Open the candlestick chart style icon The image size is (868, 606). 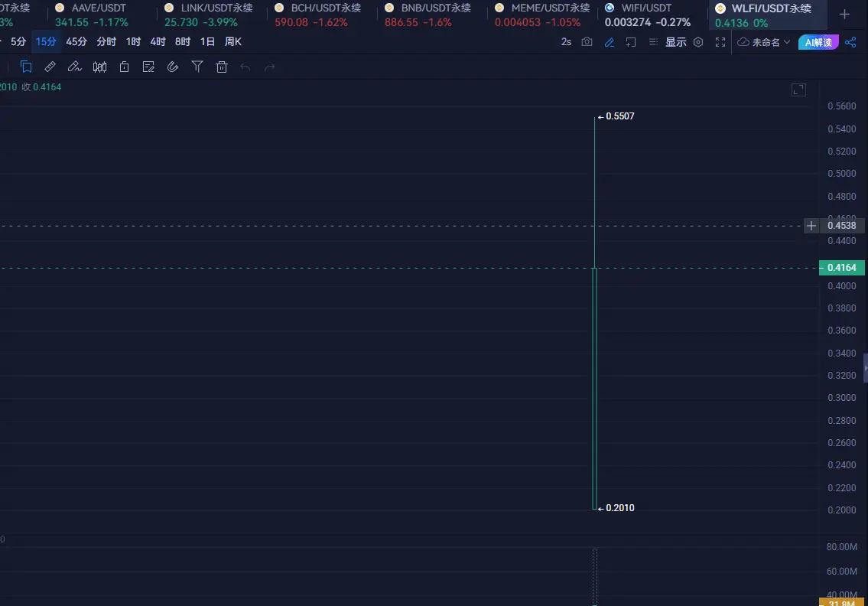click(x=99, y=67)
